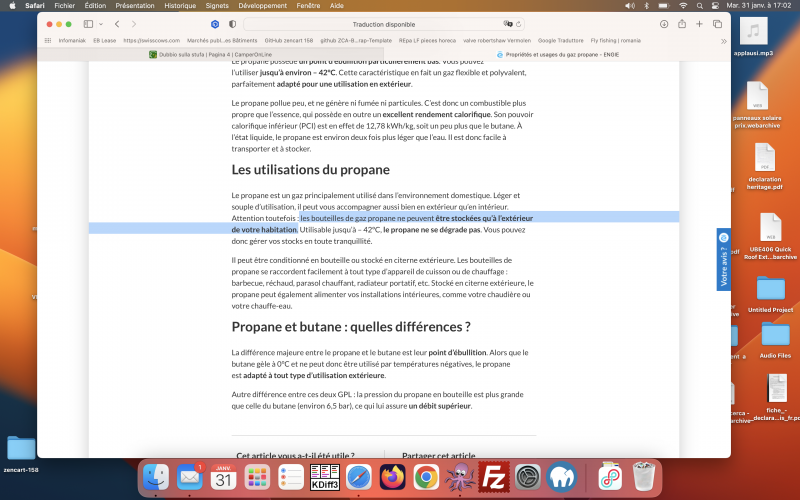Open the sidebar options dropdown chevron
The image size is (800, 500).
[x=101, y=24]
